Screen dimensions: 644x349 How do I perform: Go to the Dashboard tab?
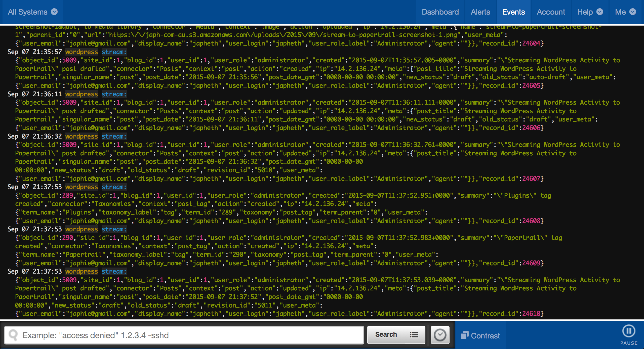[440, 12]
